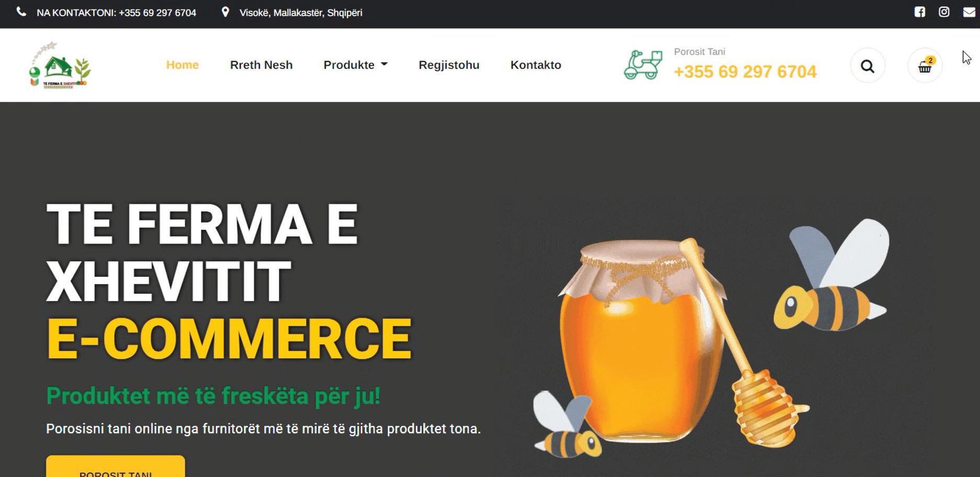Screen dimensions: 980x477
Task: Expand the Produkte dropdown arrow
Action: (384, 64)
